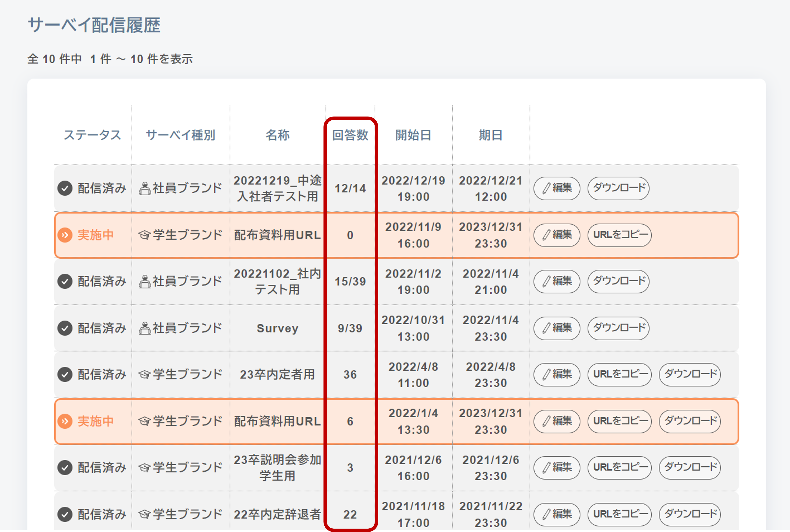Screen dimensions: 790x532
Task: Copy URL for 23卒内定者用 survey
Action: tap(619, 375)
